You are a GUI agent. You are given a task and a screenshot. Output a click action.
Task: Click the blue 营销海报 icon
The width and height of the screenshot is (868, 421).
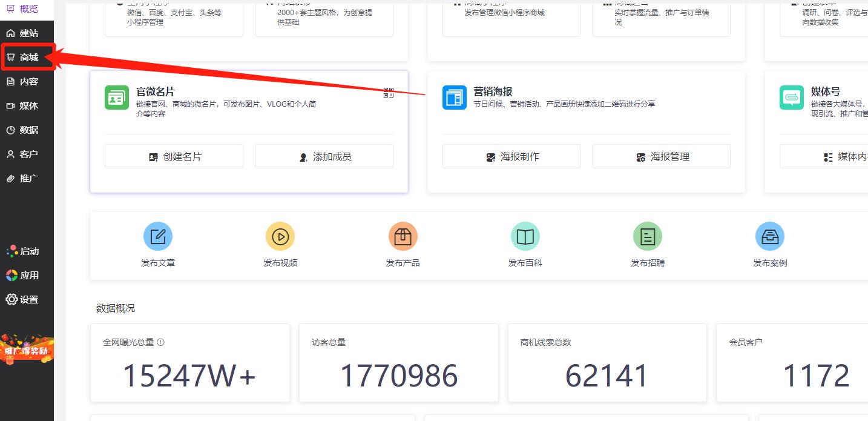coord(455,98)
